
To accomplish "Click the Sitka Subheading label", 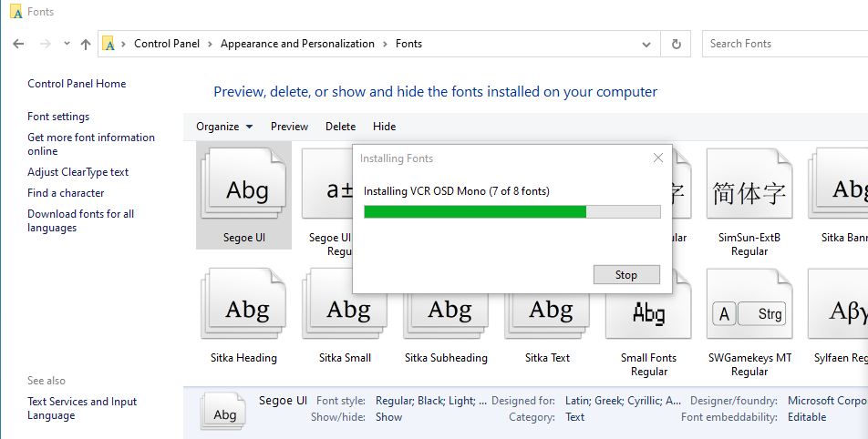I will point(446,358).
